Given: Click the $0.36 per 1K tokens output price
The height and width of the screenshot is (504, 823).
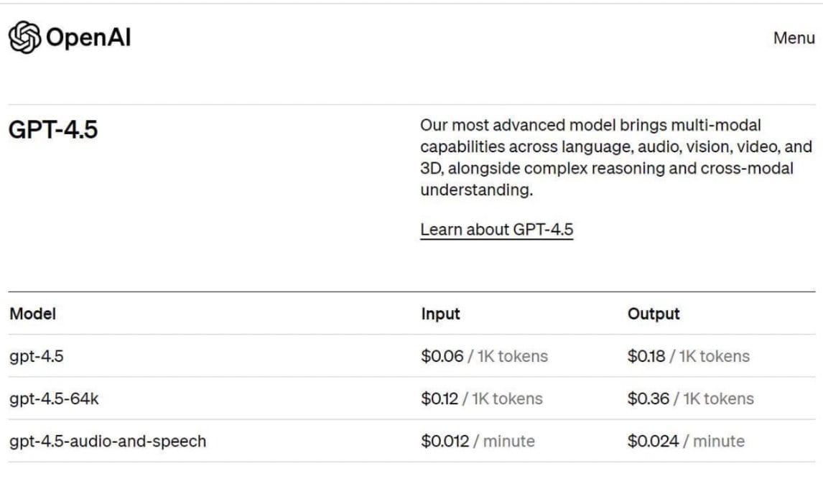Looking at the screenshot, I should tap(690, 398).
